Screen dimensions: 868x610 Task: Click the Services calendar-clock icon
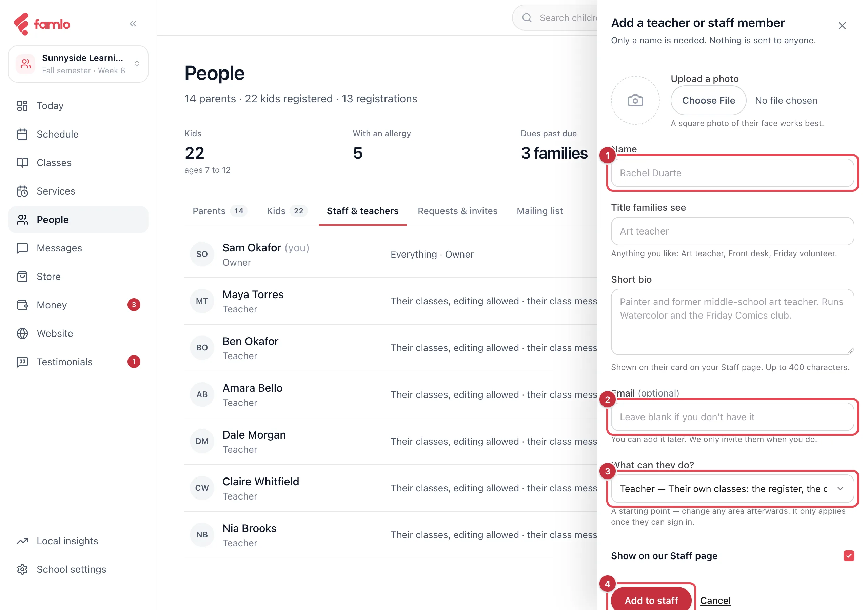22,191
